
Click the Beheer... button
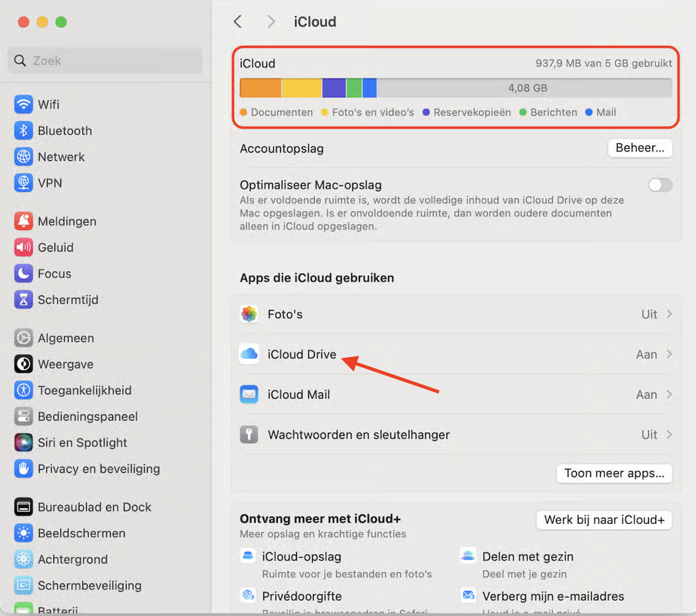(x=639, y=148)
